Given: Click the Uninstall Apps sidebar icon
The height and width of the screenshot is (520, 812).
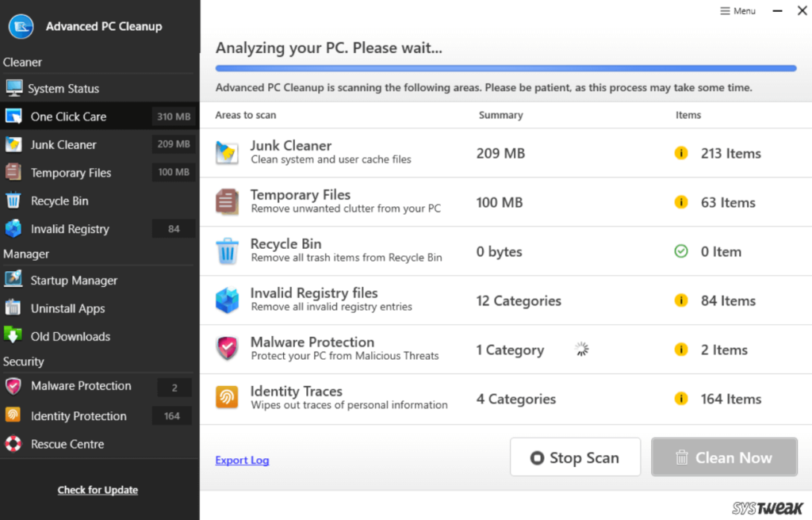Looking at the screenshot, I should (13, 308).
